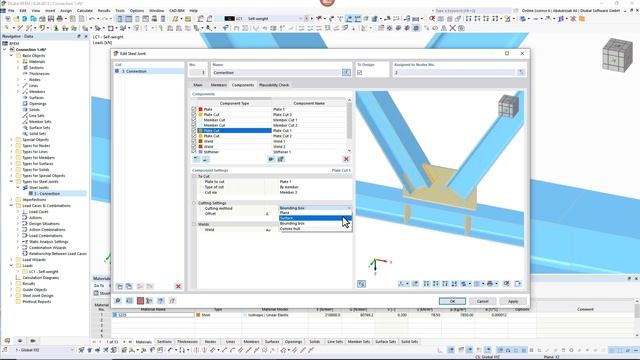Uncheck the Plate 1 component checkbox

[194, 109]
